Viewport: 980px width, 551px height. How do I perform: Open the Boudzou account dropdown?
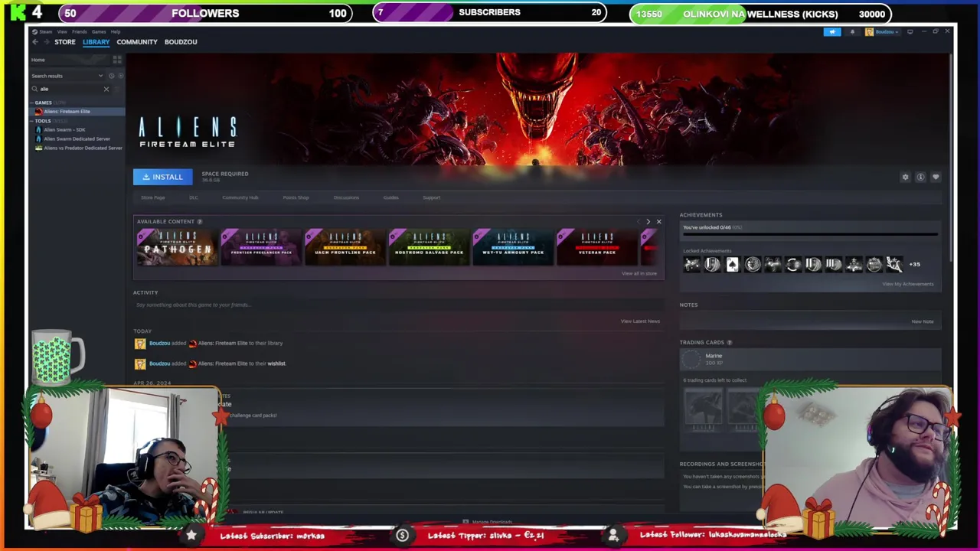pos(883,32)
